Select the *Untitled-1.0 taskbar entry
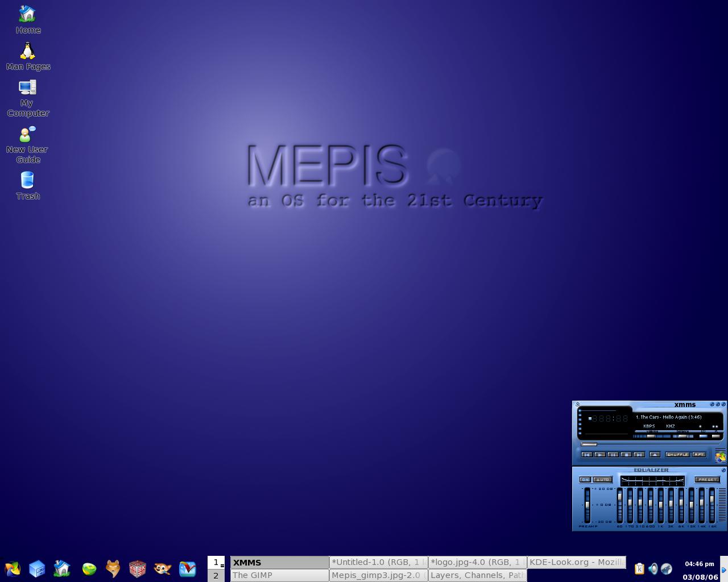The height and width of the screenshot is (582, 728). click(x=378, y=562)
